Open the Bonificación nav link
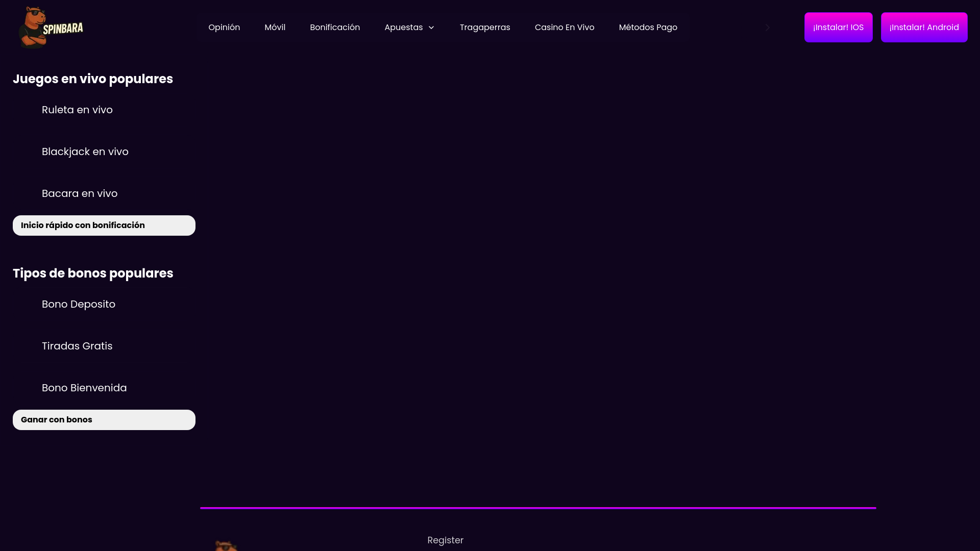Image resolution: width=980 pixels, height=551 pixels. [x=335, y=28]
